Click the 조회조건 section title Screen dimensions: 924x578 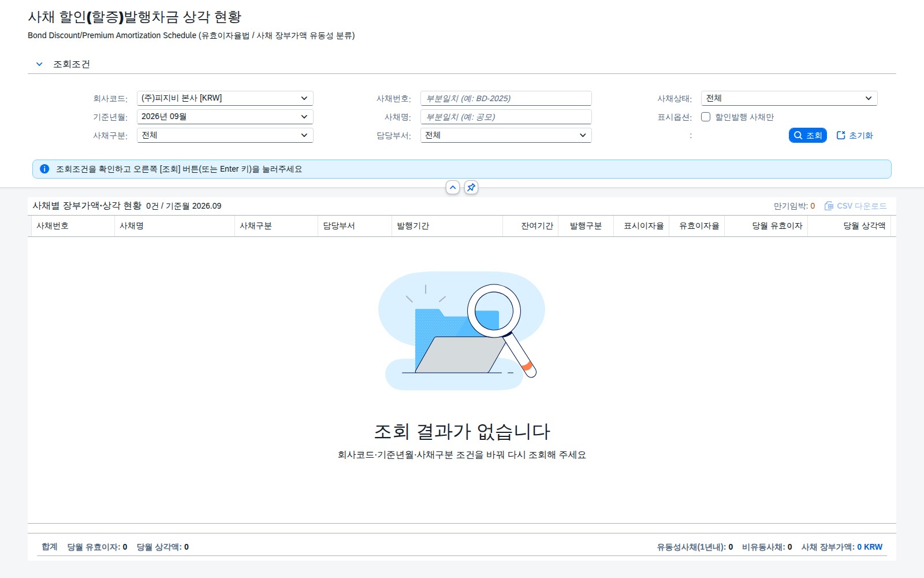[72, 64]
